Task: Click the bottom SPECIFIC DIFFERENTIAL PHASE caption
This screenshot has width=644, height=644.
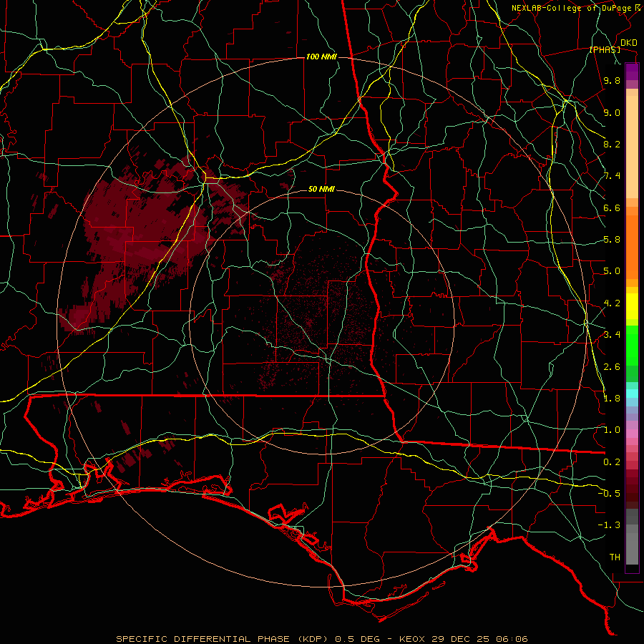Action: pyautogui.click(x=321, y=639)
